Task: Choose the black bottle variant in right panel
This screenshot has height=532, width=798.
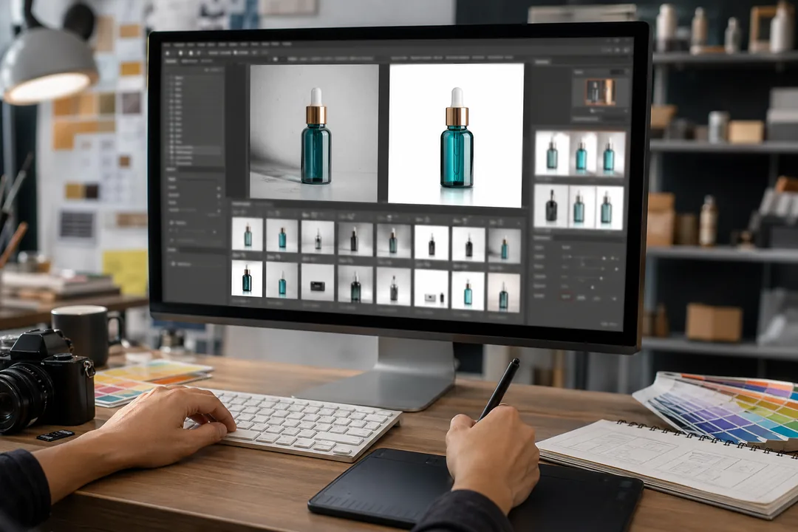Action: [x=550, y=206]
